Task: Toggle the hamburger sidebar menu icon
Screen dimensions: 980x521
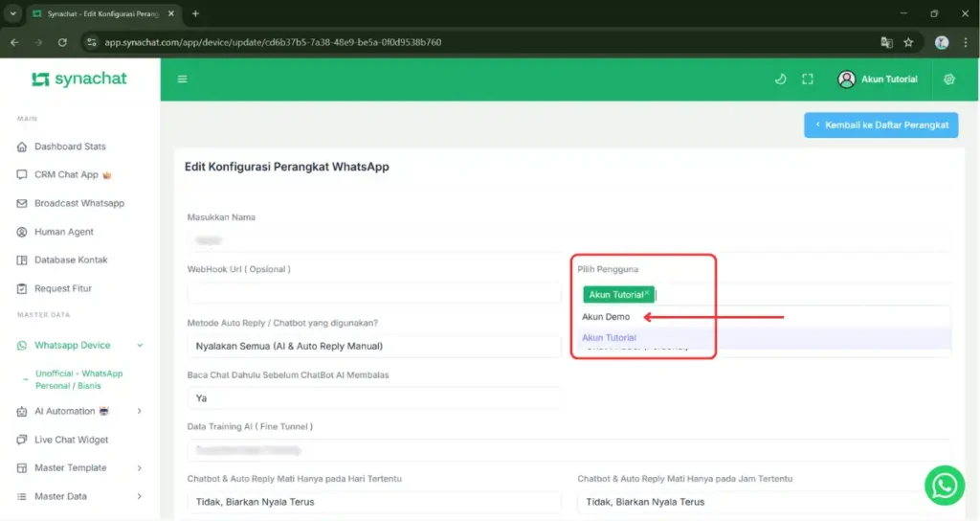Action: pos(183,79)
